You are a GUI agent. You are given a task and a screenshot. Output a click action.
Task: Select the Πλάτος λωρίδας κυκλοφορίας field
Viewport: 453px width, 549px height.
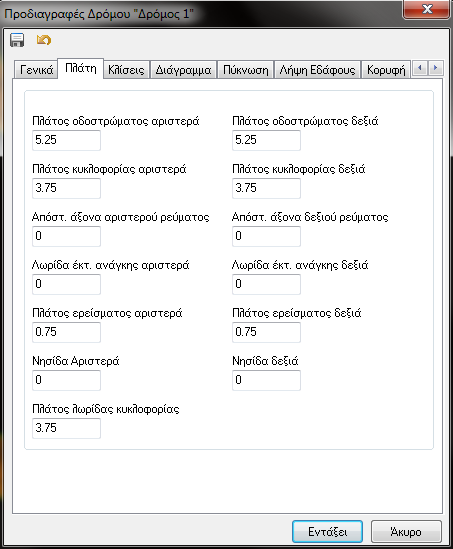coord(67,428)
